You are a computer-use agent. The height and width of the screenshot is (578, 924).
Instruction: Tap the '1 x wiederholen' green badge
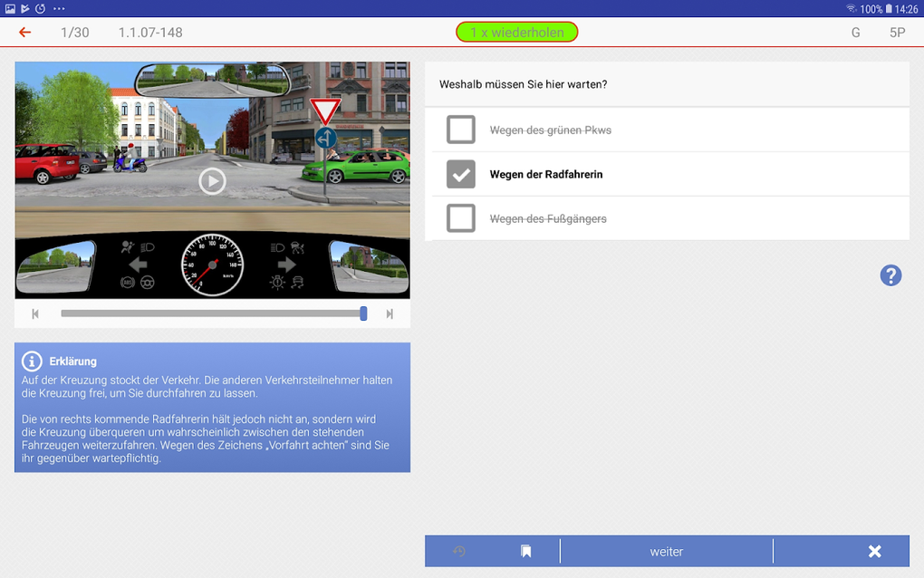516,33
